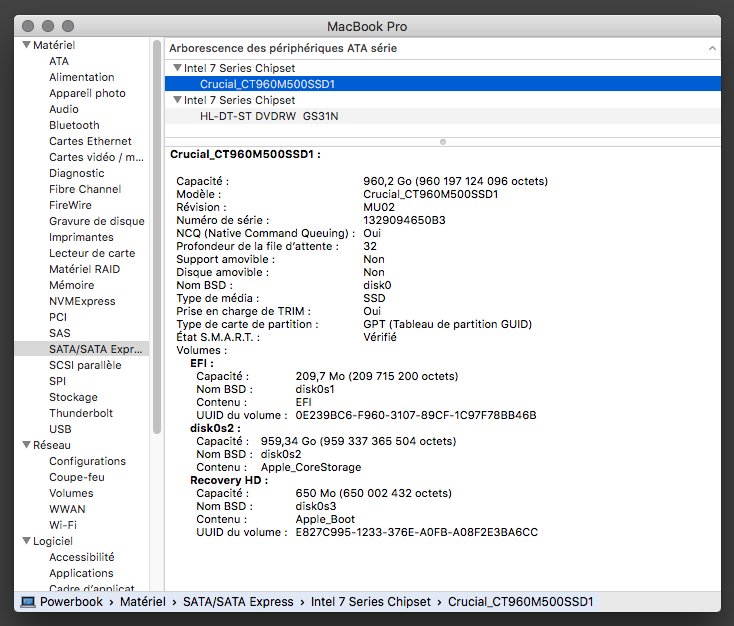
Task: Select Alimentation in the sidebar
Action: tap(82, 77)
